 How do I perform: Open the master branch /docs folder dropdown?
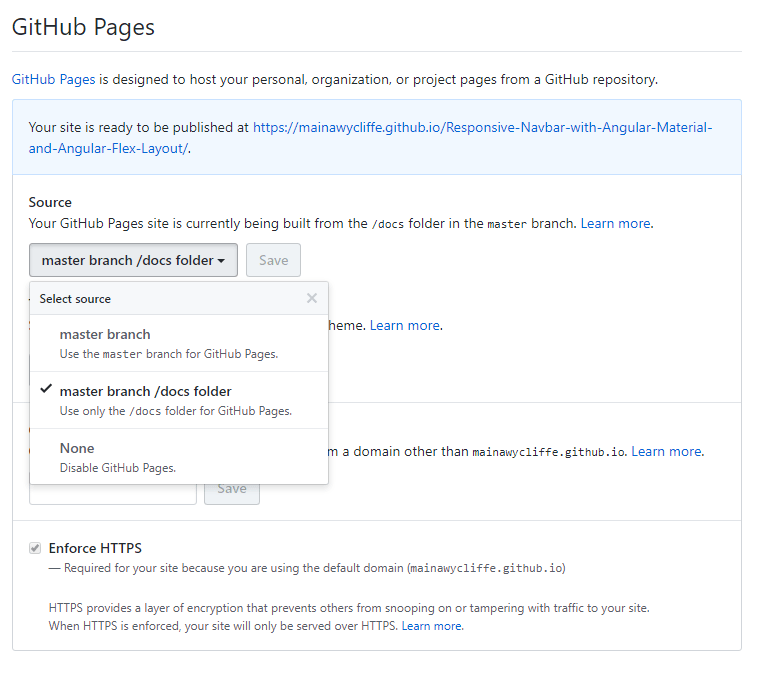point(133,260)
